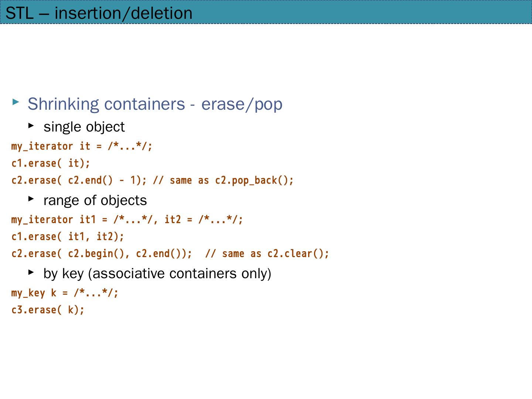Click the teal bullet arrow beside "Shrinking containers"

point(16,101)
